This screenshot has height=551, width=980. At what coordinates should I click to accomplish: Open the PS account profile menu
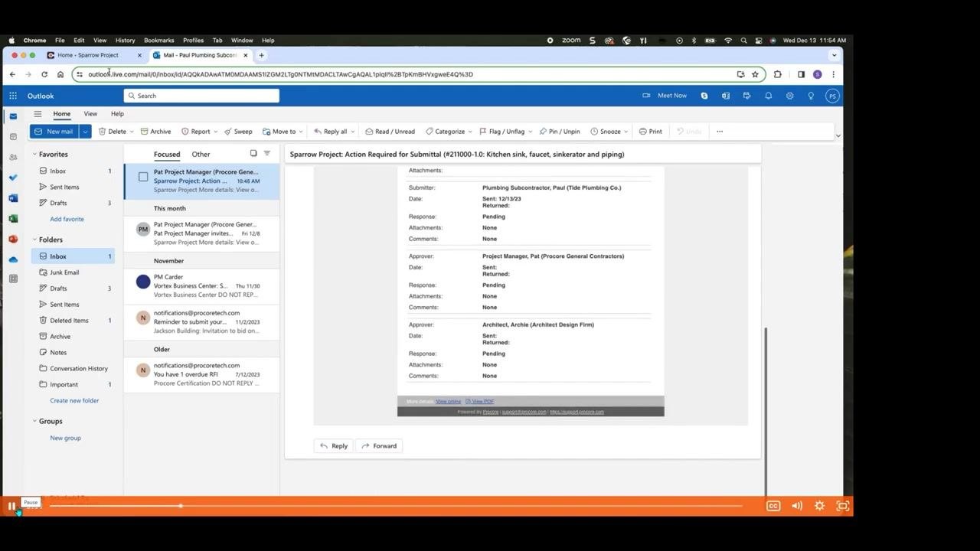point(832,96)
